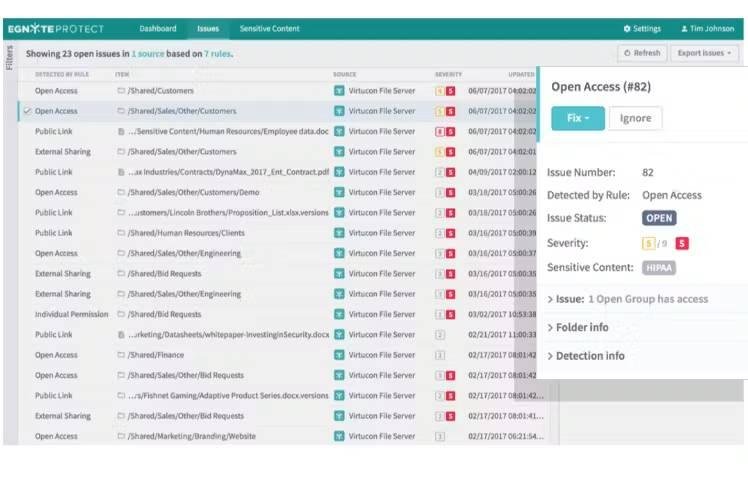The width and height of the screenshot is (748, 483).
Task: Open the '7 rules' link
Action: pyautogui.click(x=218, y=54)
